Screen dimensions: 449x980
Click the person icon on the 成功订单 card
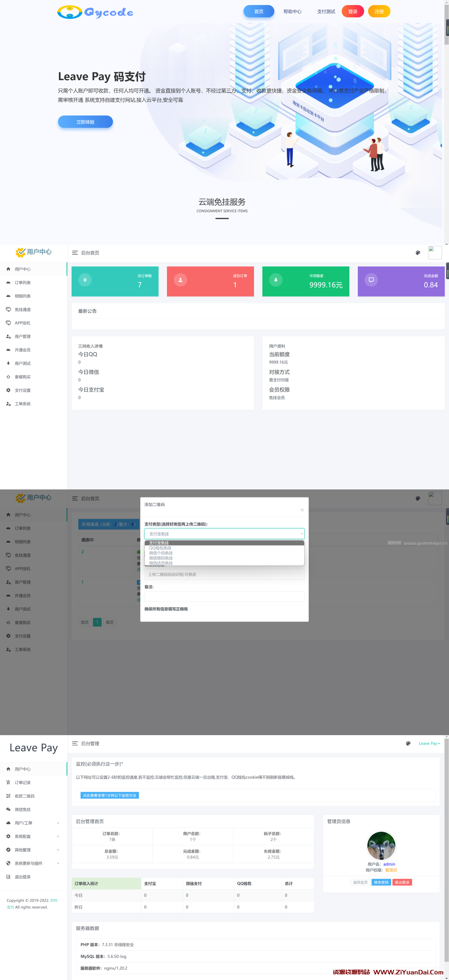click(x=180, y=280)
